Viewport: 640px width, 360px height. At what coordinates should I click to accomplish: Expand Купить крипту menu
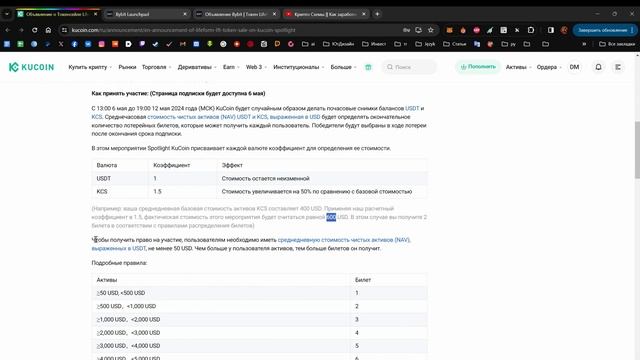point(90,67)
